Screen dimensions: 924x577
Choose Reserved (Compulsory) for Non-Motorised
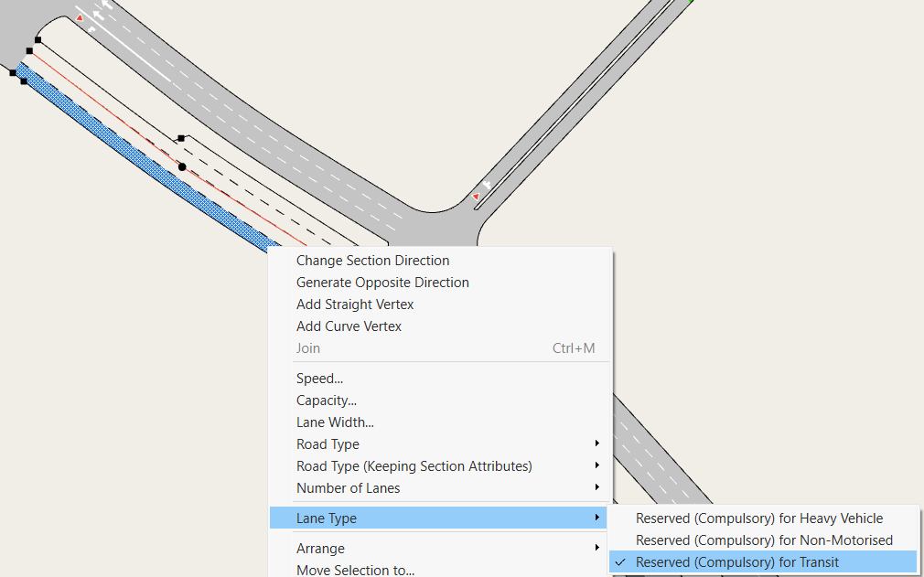(x=763, y=540)
